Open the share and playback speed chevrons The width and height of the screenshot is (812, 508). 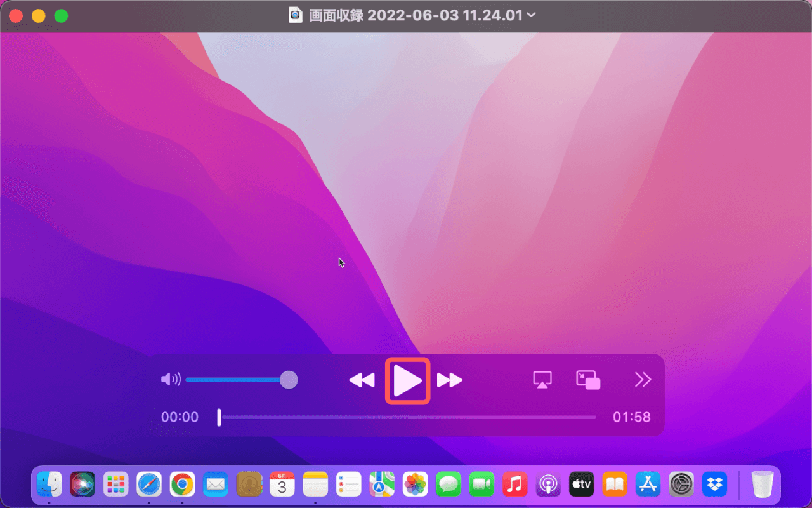click(643, 380)
